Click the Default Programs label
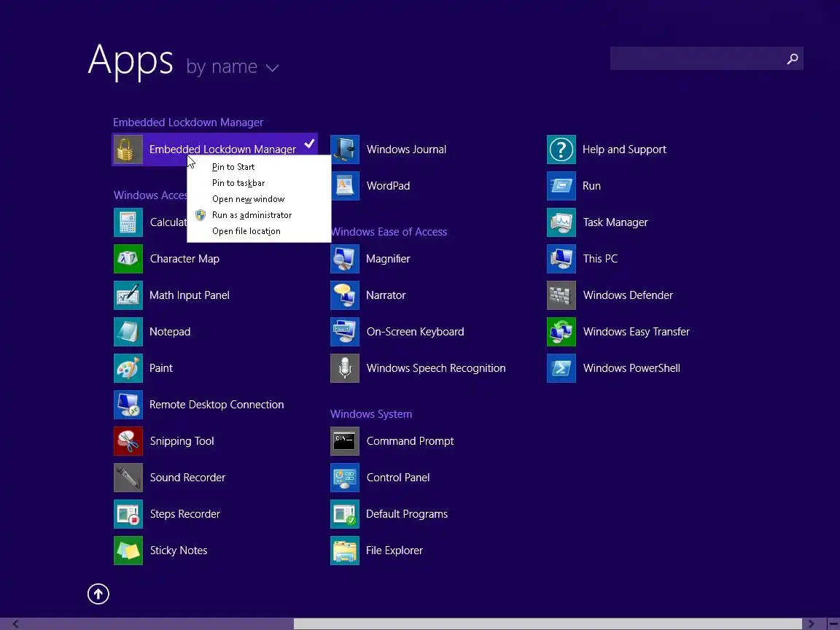The height and width of the screenshot is (630, 840). 407,514
